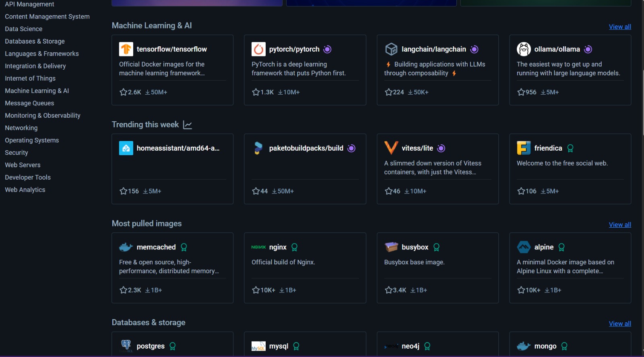This screenshot has height=357, width=644.
Task: Open Integration & Delivery category
Action: tap(35, 66)
